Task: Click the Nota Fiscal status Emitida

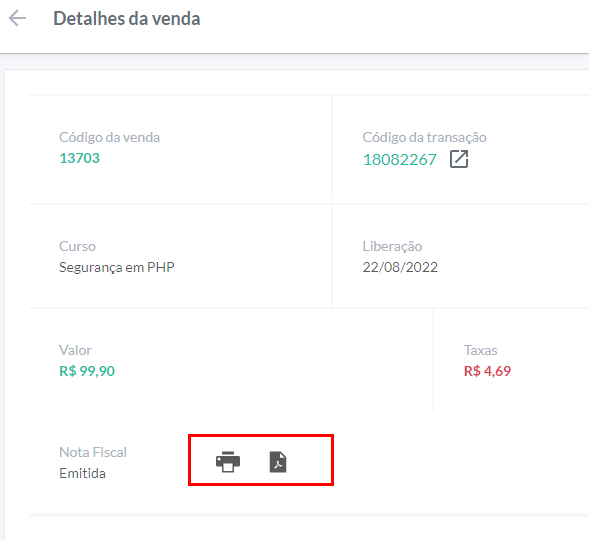Action: (x=82, y=473)
